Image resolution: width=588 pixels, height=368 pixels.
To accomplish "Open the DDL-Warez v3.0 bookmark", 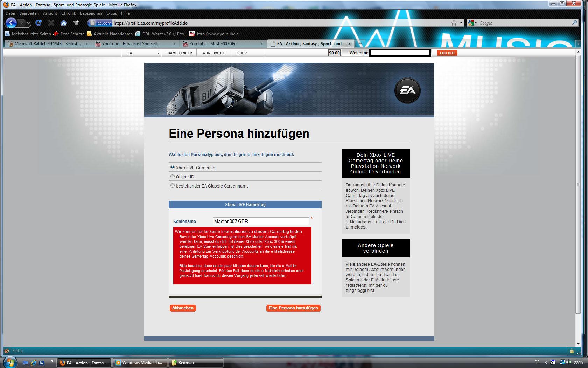I will [161, 34].
